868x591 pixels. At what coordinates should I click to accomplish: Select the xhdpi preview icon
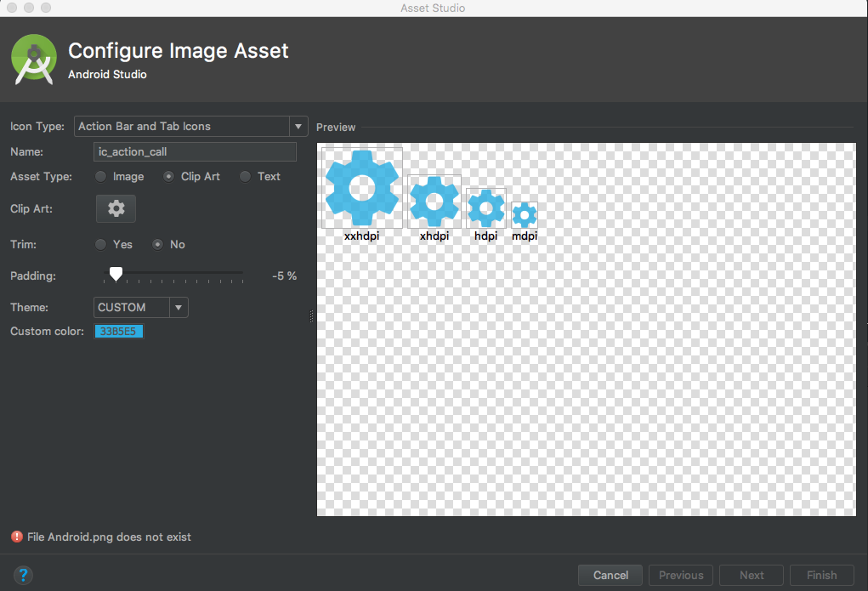click(x=434, y=202)
